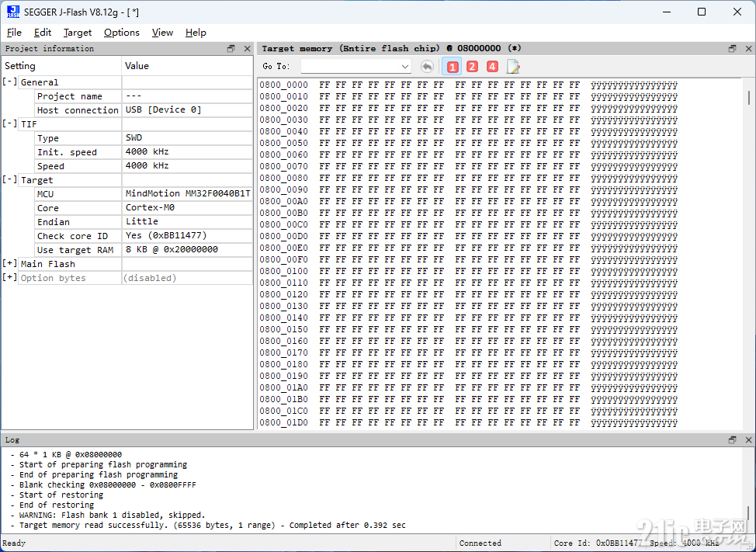This screenshot has height=552, width=756.
Task: Click memory address 0800_0000
Action: [x=283, y=85]
